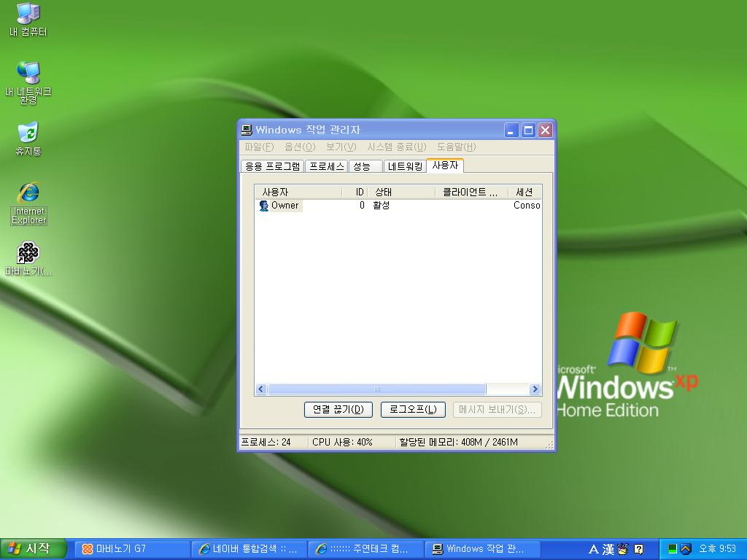Select the Users (사용자) tab
The height and width of the screenshot is (560, 747).
tap(445, 166)
